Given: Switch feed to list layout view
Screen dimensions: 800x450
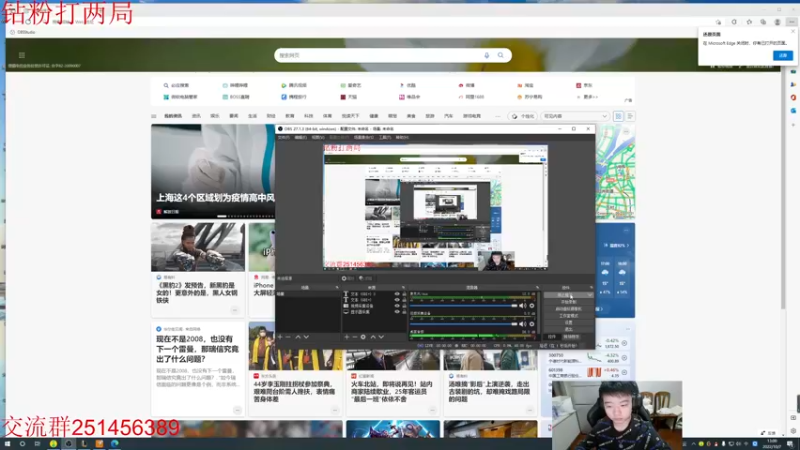Looking at the screenshot, I should tap(630, 116).
